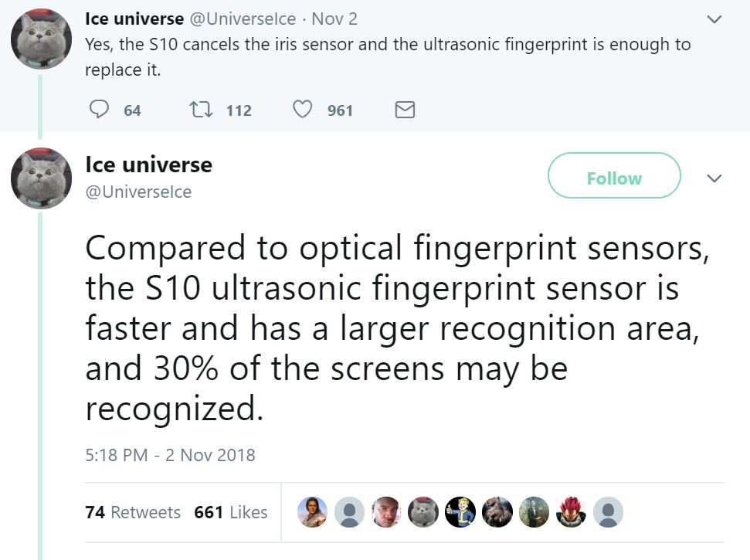The image size is (750, 560).
Task: Like the tweet with 961 hearts
Action: (x=302, y=110)
